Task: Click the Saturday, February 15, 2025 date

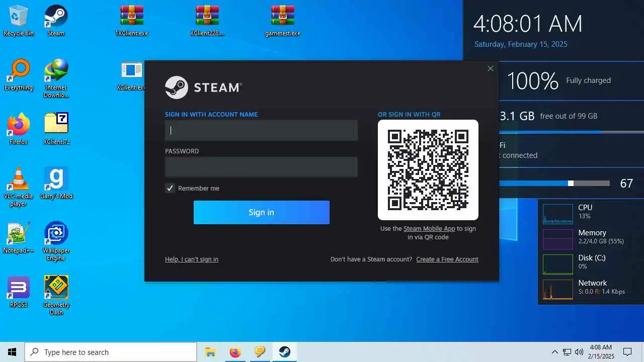Action: click(x=521, y=44)
